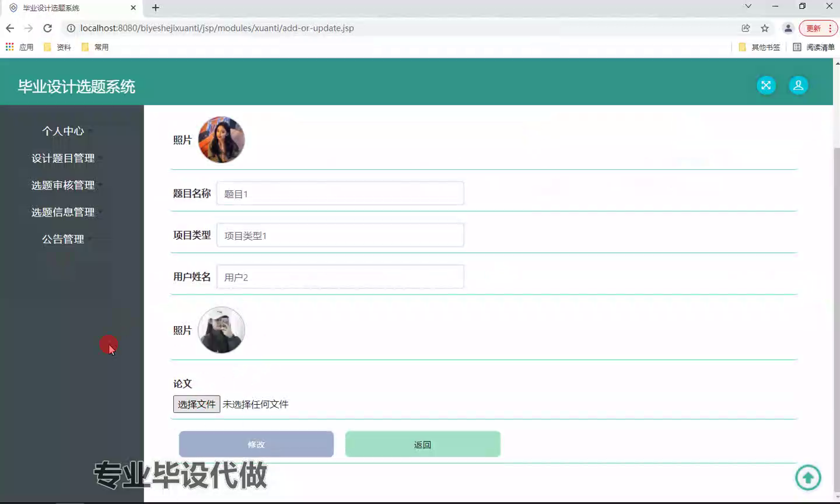This screenshot has width=840, height=504.
Task: Click the address bar URL
Action: tap(217, 28)
